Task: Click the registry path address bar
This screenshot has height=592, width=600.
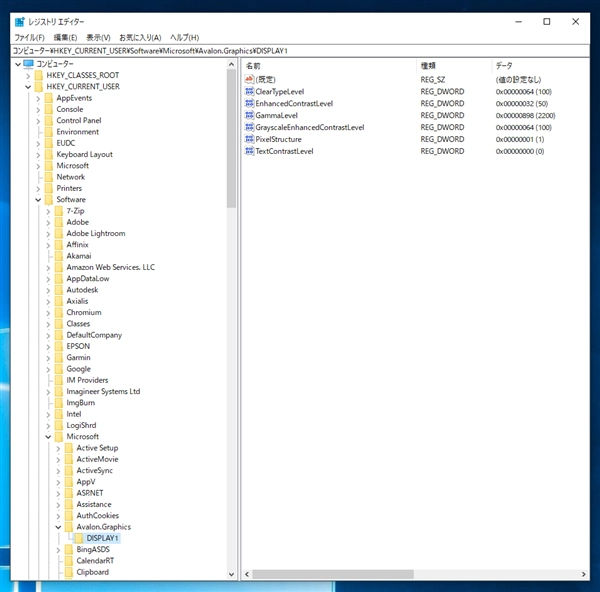Action: coord(300,51)
